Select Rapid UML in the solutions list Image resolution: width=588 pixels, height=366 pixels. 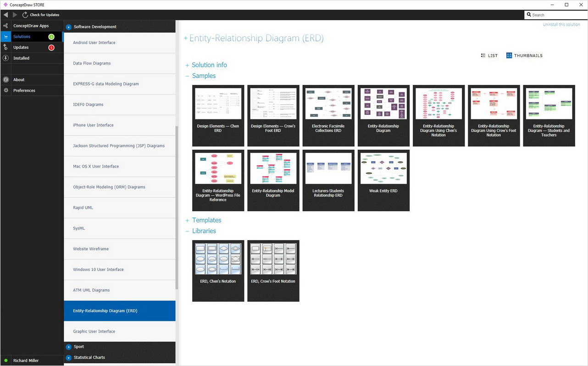[119, 208]
